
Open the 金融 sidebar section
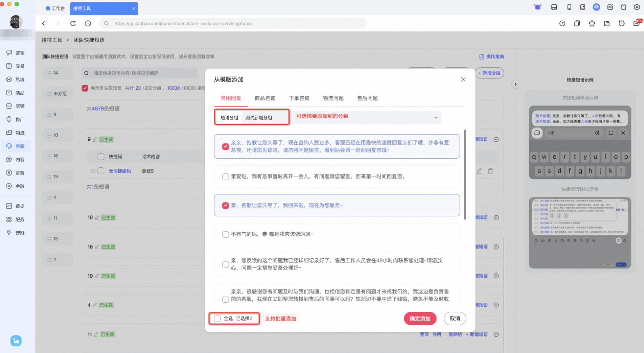pyautogui.click(x=15, y=186)
